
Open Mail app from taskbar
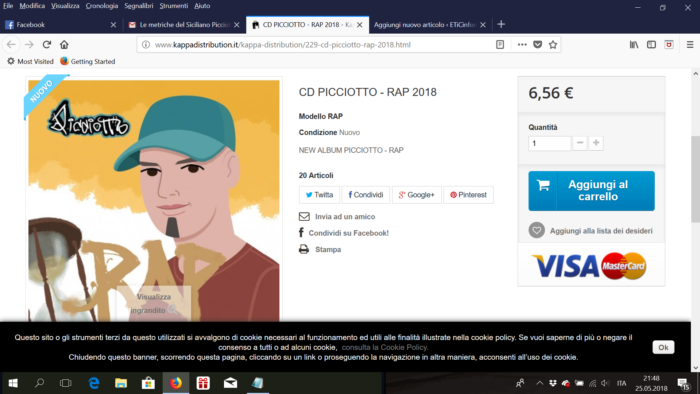point(230,383)
